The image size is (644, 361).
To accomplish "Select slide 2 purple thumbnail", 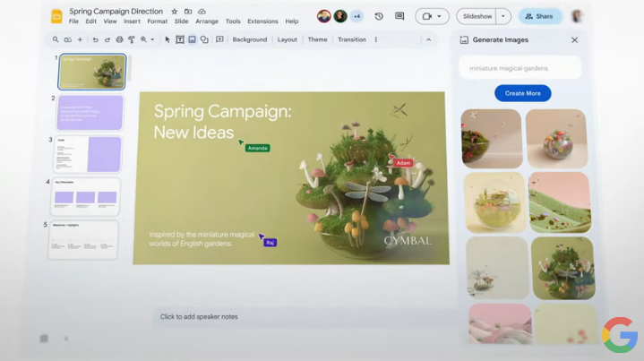I will pyautogui.click(x=90, y=113).
